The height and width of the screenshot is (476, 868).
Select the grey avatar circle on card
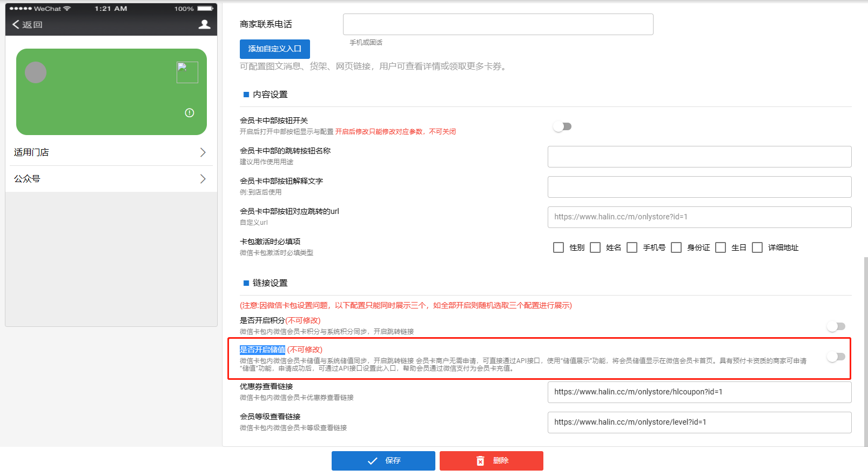(x=36, y=72)
